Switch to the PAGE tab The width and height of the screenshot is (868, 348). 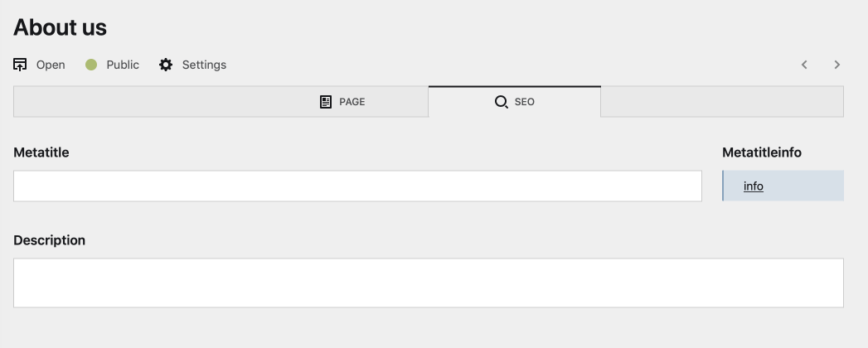tap(352, 102)
